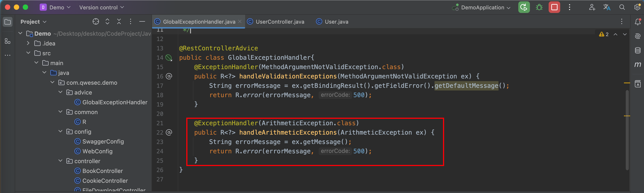644x193 pixels.
Task: Collapse the Demo root folder
Action: [21, 33]
